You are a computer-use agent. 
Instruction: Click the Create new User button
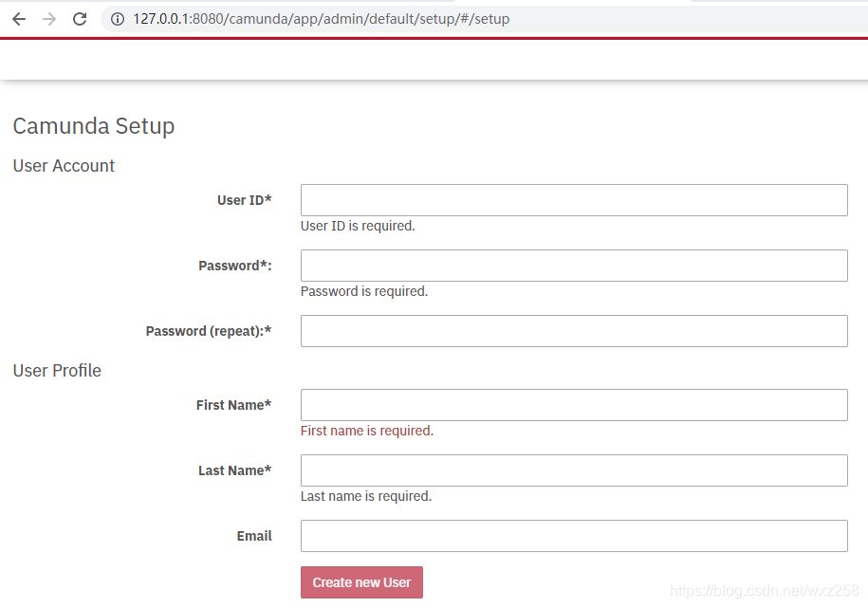point(361,582)
